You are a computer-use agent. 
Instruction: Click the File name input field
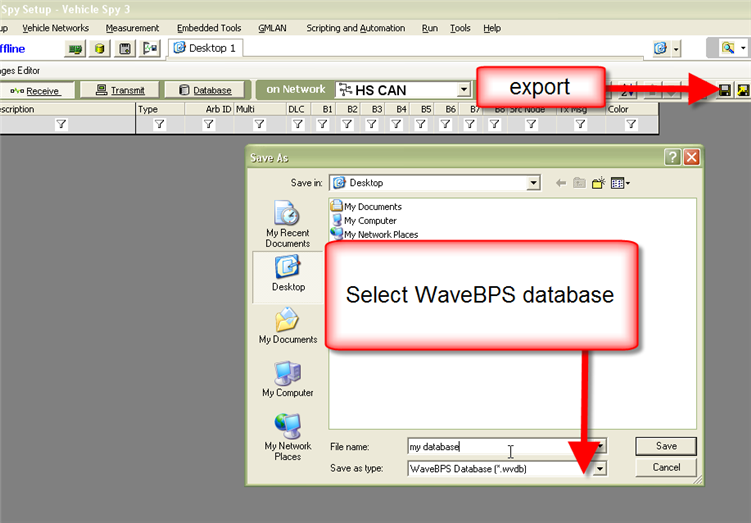(x=501, y=447)
